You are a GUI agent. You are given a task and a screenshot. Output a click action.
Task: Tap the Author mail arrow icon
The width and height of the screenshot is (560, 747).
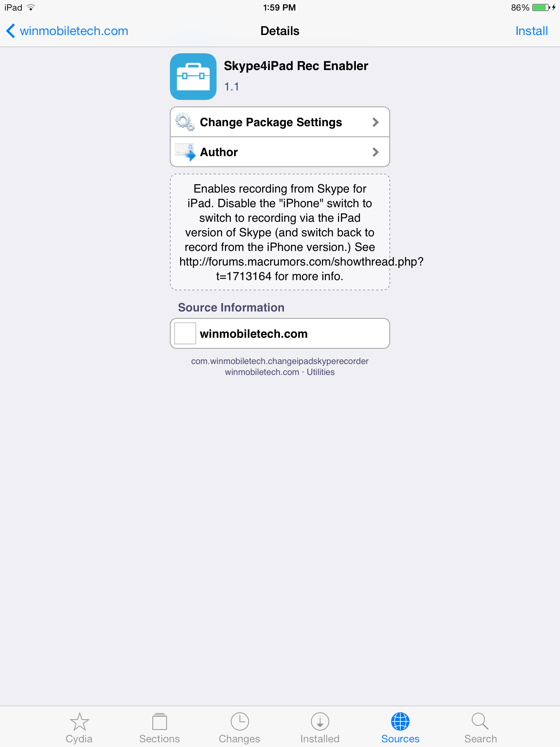(x=185, y=152)
